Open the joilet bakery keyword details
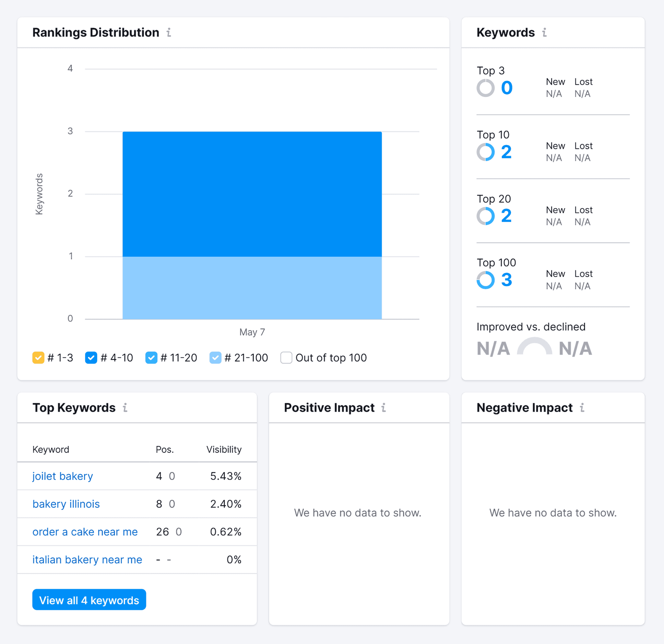The image size is (664, 644). point(63,476)
